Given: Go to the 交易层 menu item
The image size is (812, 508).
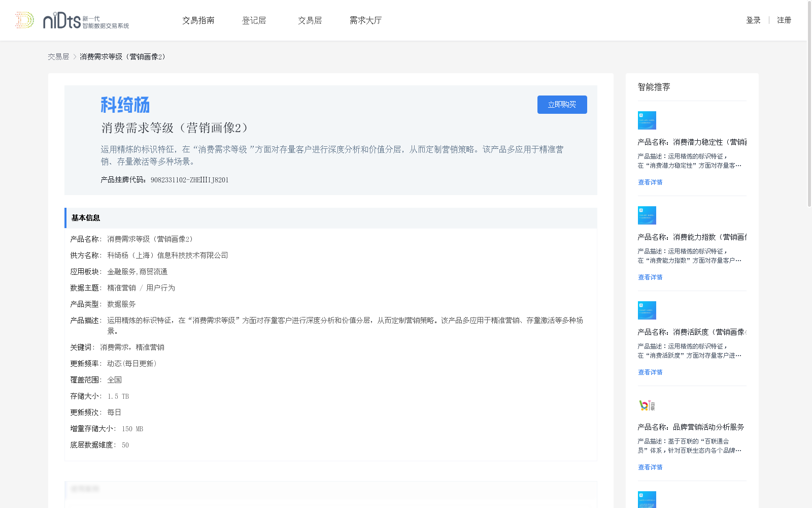Looking at the screenshot, I should point(310,20).
